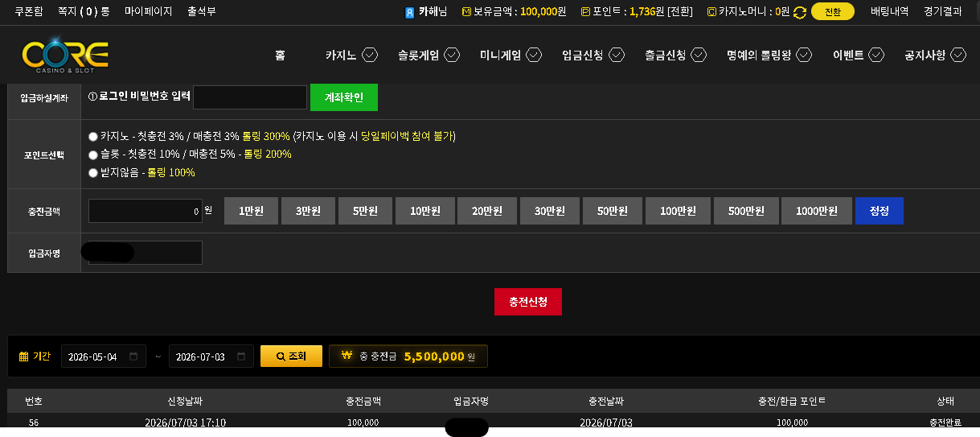
Task: Expand the 입금신청 menu chevron
Action: coord(617,55)
